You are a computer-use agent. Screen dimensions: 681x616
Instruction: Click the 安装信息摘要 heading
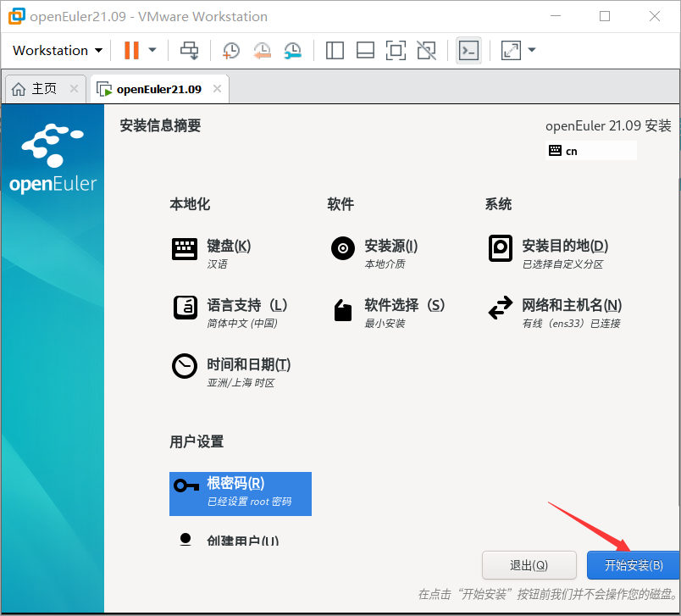pyautogui.click(x=160, y=125)
